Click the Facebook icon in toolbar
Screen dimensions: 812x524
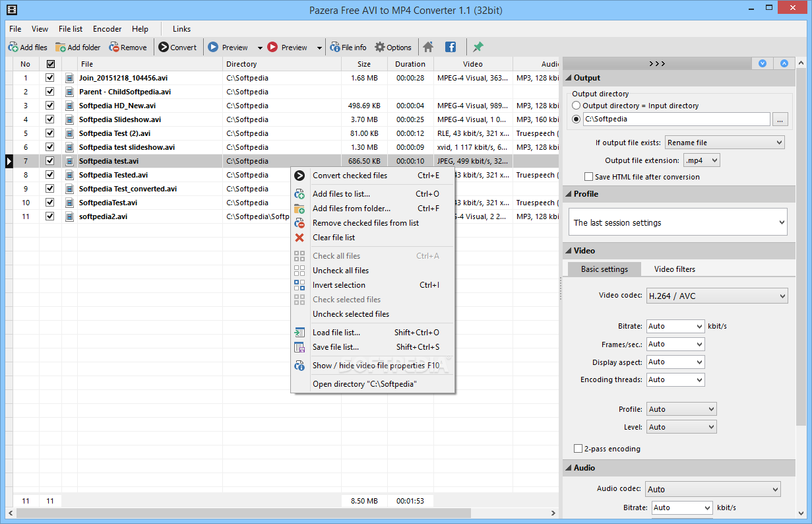[451, 48]
